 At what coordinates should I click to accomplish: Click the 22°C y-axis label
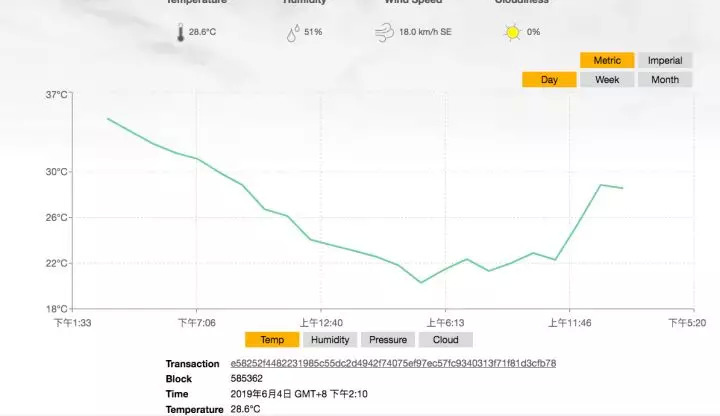coord(56,263)
